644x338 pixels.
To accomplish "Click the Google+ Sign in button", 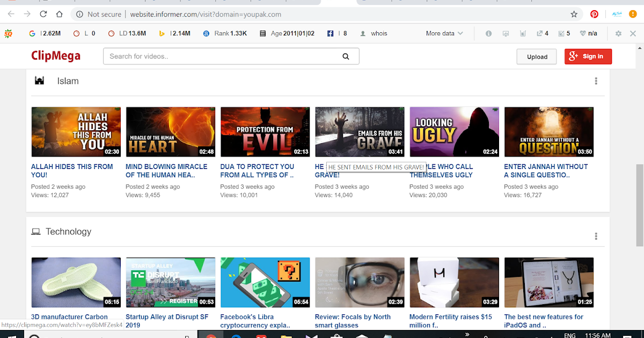I will tap(588, 56).
